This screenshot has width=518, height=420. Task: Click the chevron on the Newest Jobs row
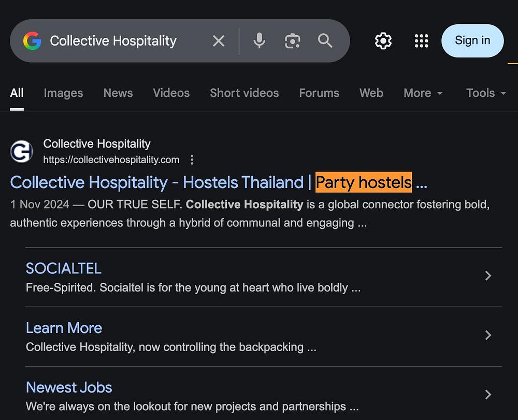click(488, 395)
